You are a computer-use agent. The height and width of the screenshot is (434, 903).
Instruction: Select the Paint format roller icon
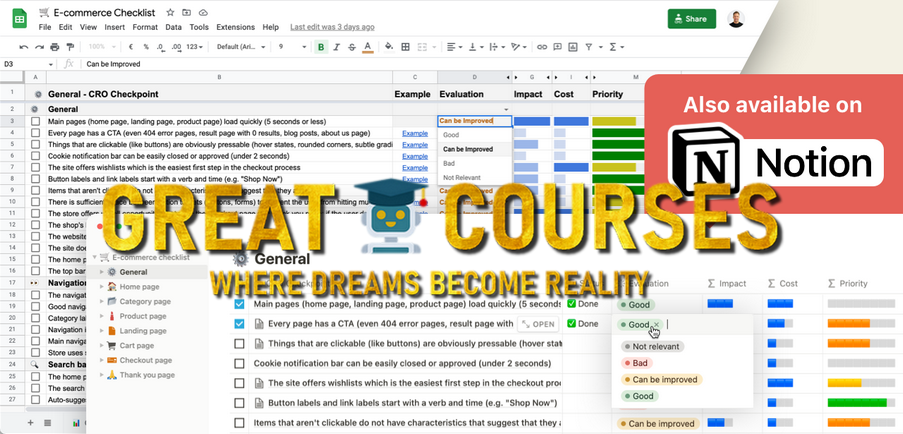pyautogui.click(x=70, y=47)
